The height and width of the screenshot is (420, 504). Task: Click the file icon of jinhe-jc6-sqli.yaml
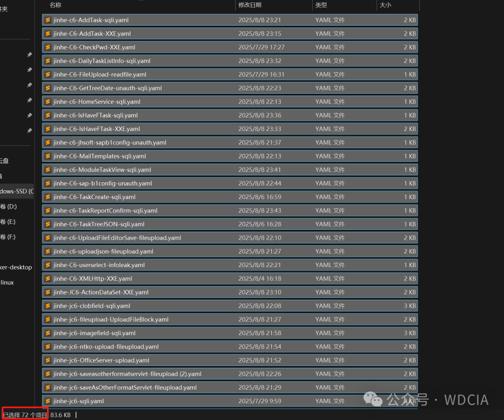click(48, 401)
